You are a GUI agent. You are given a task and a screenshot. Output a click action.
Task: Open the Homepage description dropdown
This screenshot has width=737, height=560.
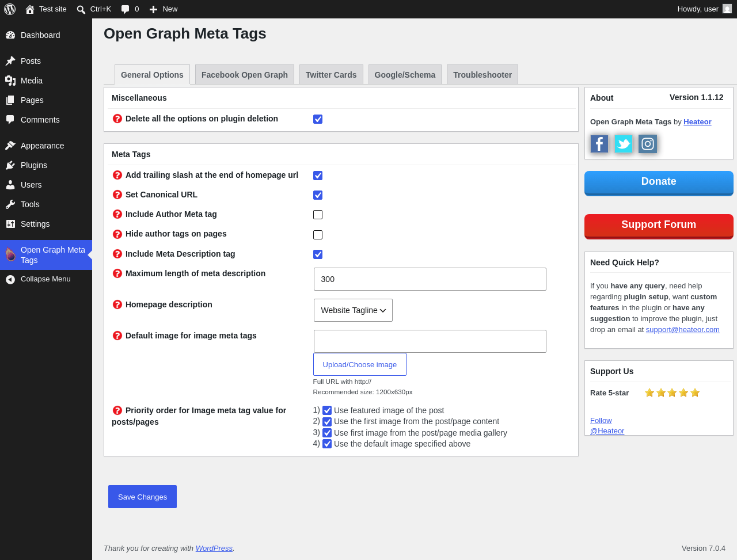click(353, 310)
